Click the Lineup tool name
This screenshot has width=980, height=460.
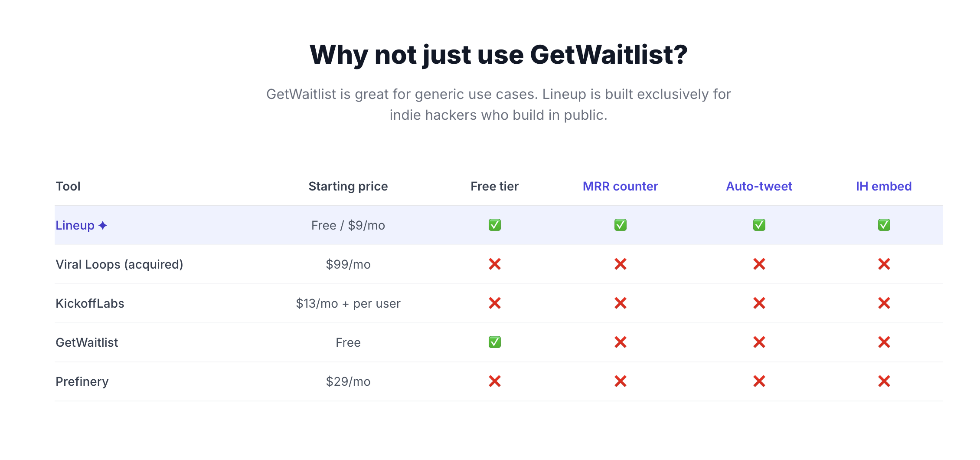click(x=75, y=225)
